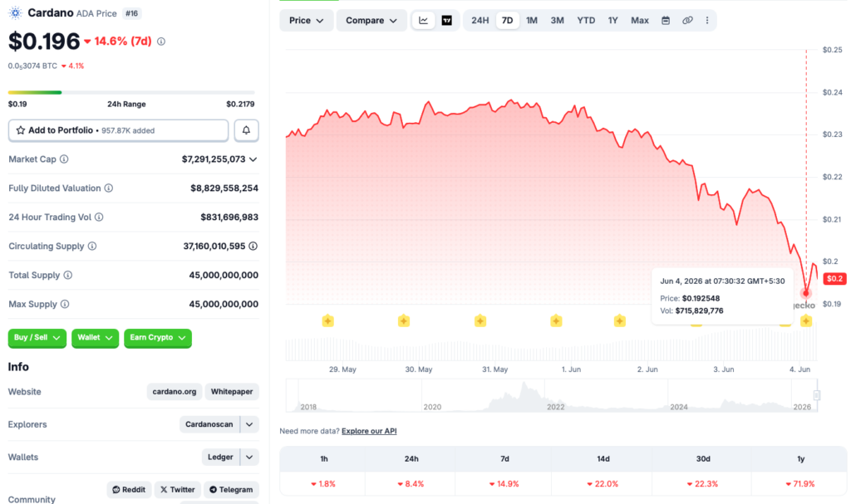Click the 1y change value 71.9%
Image resolution: width=851 pixels, height=504 pixels.
click(x=800, y=484)
